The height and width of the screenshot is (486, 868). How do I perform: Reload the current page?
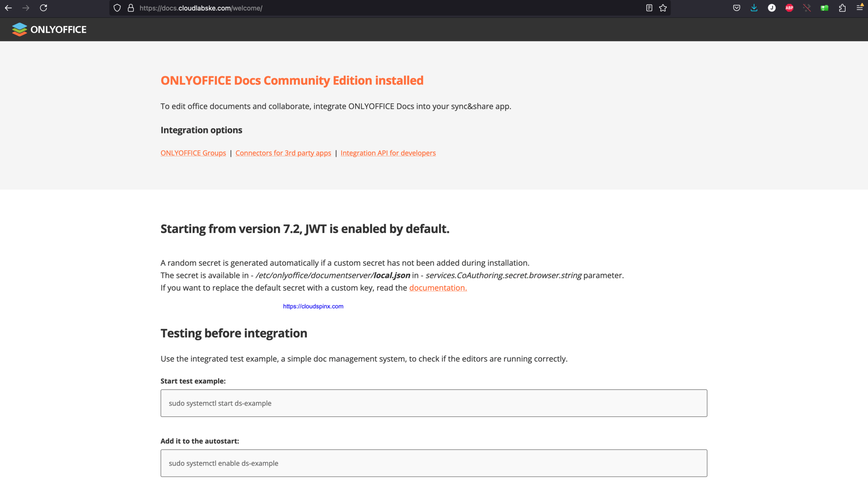[x=44, y=8]
